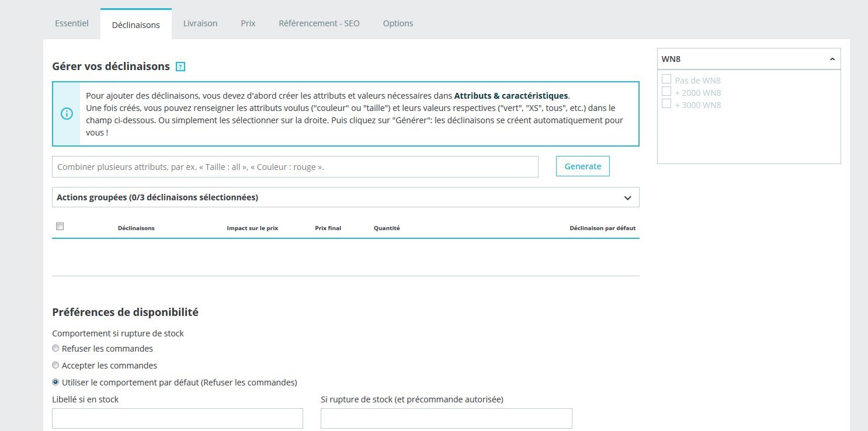Click the Prix final column header
868x431 pixels.
(328, 228)
